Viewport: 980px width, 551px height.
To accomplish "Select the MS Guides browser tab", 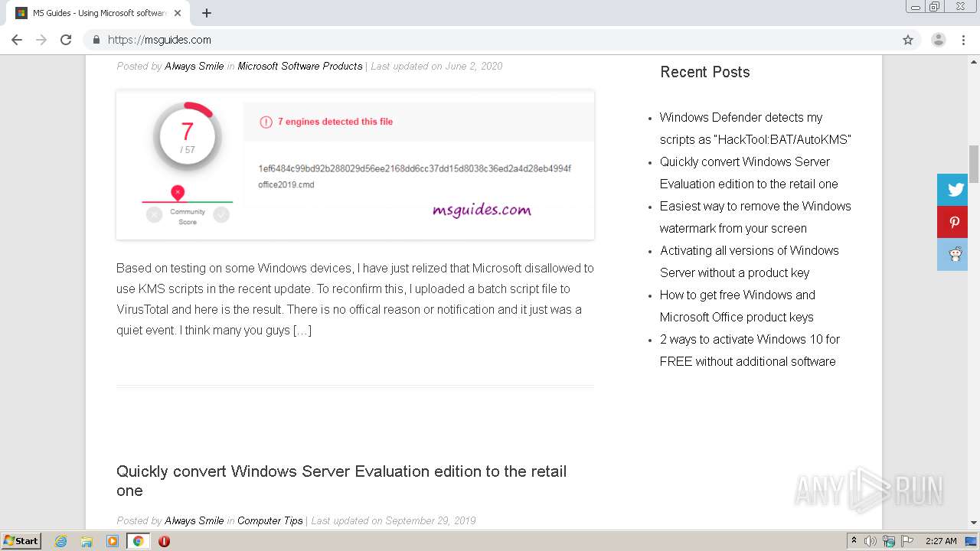I will pyautogui.click(x=98, y=13).
